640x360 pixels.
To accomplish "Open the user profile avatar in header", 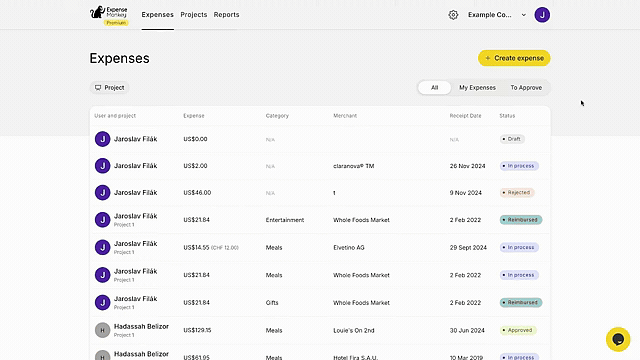I will pyautogui.click(x=542, y=15).
